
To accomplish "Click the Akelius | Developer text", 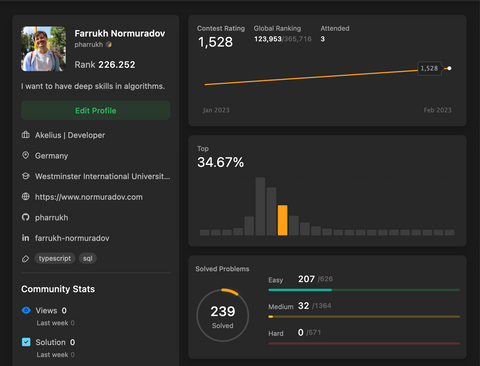I will [70, 135].
